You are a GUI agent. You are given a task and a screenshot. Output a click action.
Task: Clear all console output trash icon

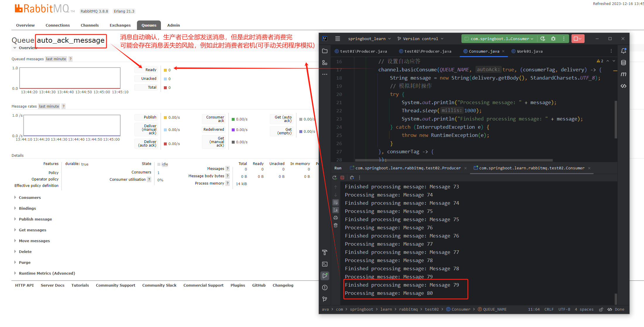336,225
